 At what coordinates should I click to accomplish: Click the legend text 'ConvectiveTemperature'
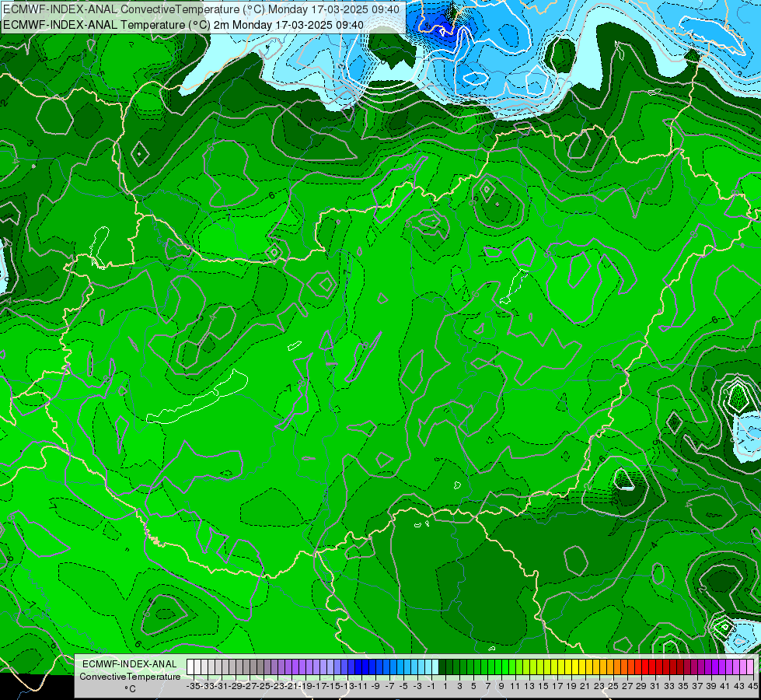tap(130, 677)
